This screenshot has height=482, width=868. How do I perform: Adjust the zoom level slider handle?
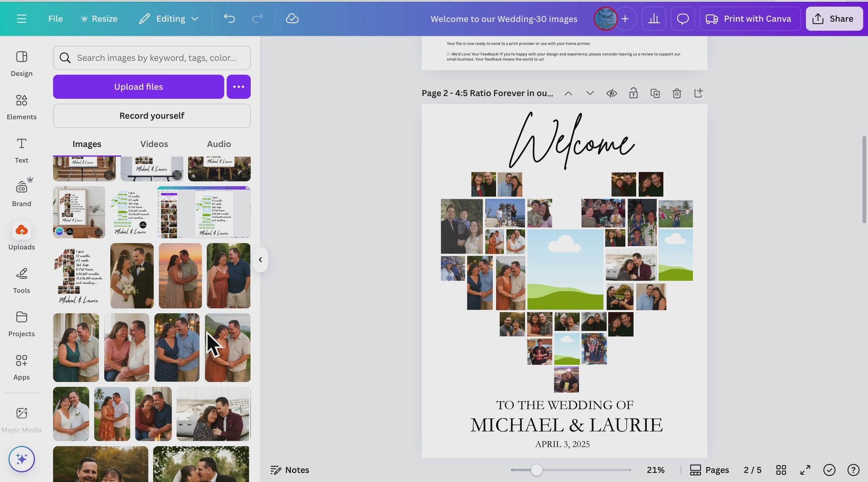pos(537,470)
